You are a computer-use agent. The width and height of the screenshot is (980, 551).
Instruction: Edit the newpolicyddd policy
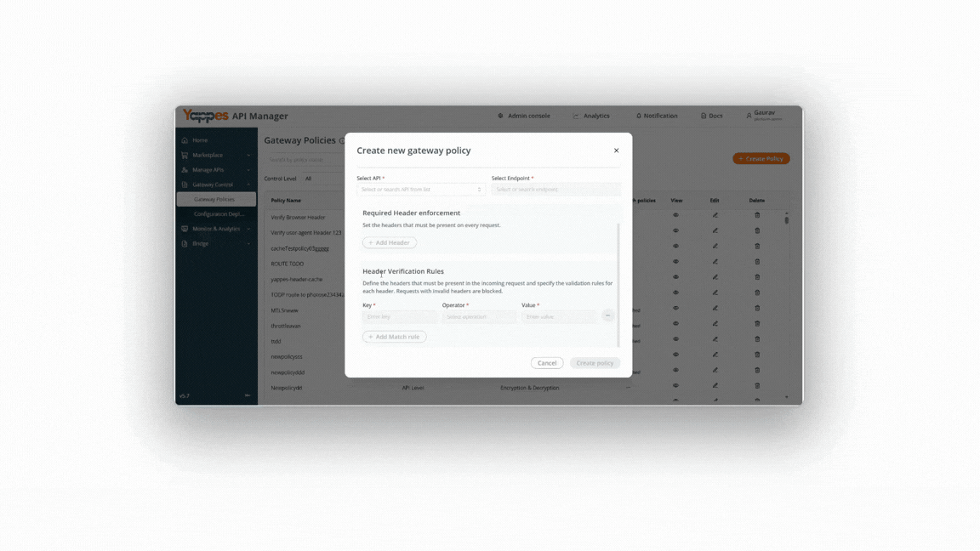click(x=715, y=370)
